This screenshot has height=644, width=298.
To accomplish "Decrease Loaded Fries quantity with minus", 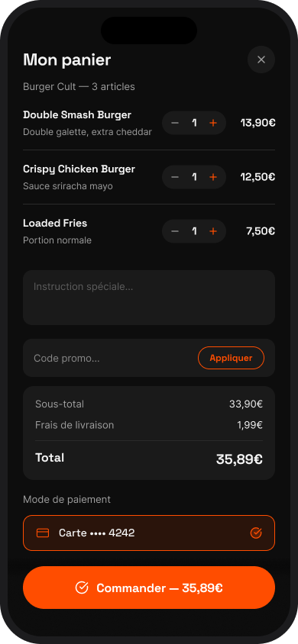I will pos(175,231).
